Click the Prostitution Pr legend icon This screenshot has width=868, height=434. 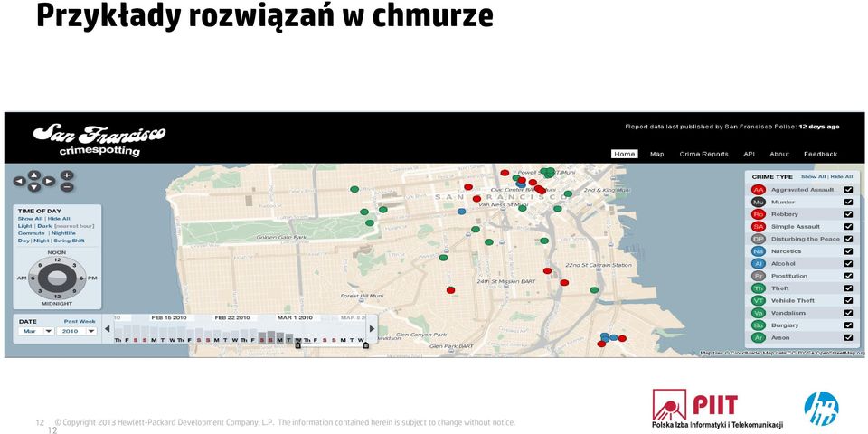coord(758,276)
